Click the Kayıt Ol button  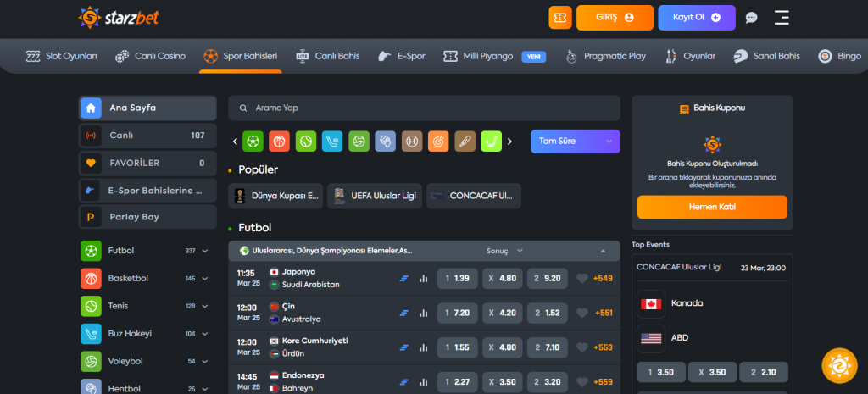click(697, 18)
